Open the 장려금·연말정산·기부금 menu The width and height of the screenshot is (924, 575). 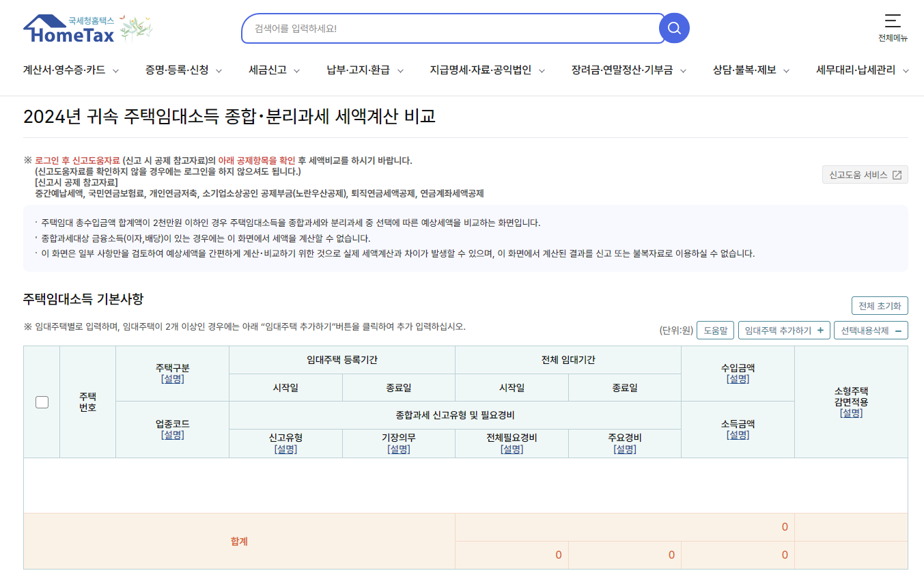(622, 70)
